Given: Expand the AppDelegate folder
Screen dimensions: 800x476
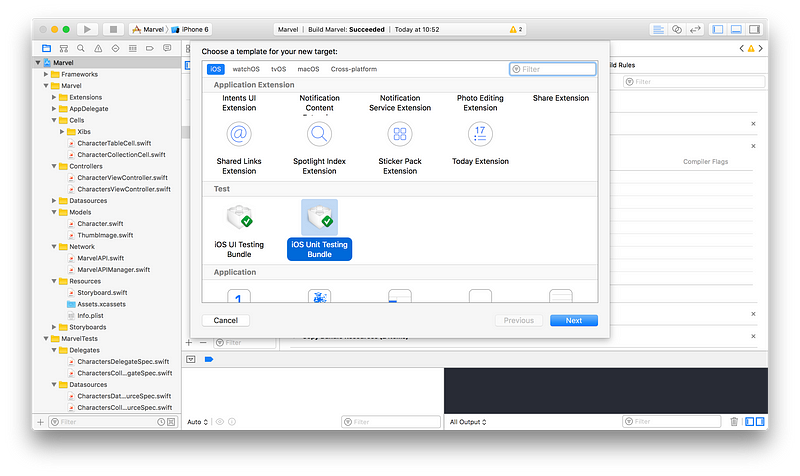Looking at the screenshot, I should click(x=54, y=109).
